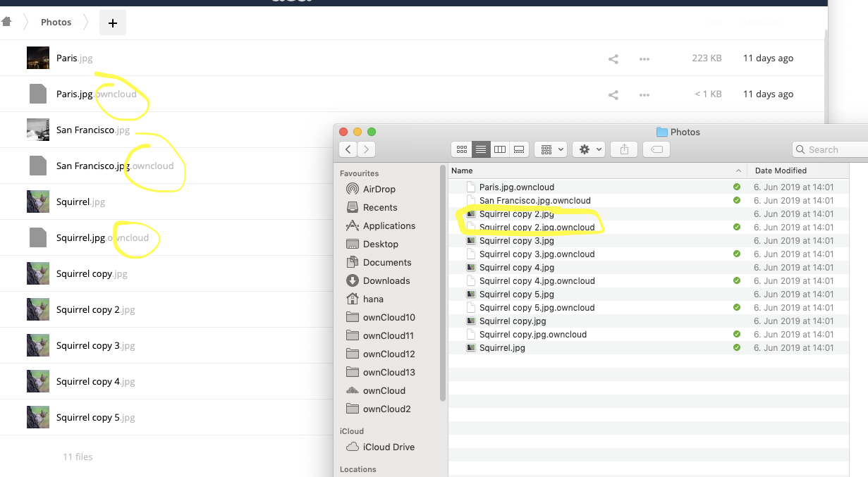
Task: Open the Finder group-by dropdown
Action: 551,149
